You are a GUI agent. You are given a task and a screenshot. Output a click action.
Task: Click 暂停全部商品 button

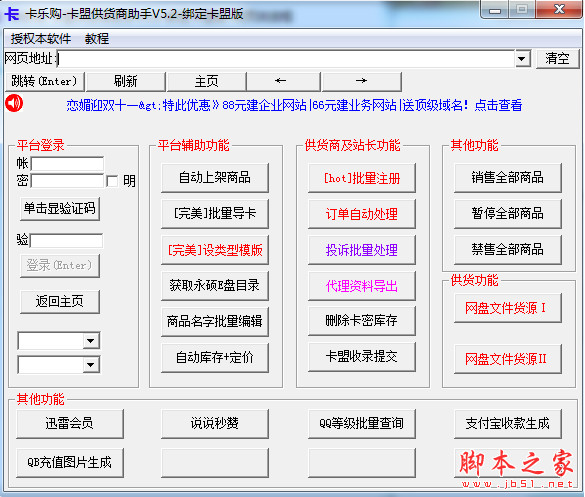click(x=507, y=213)
